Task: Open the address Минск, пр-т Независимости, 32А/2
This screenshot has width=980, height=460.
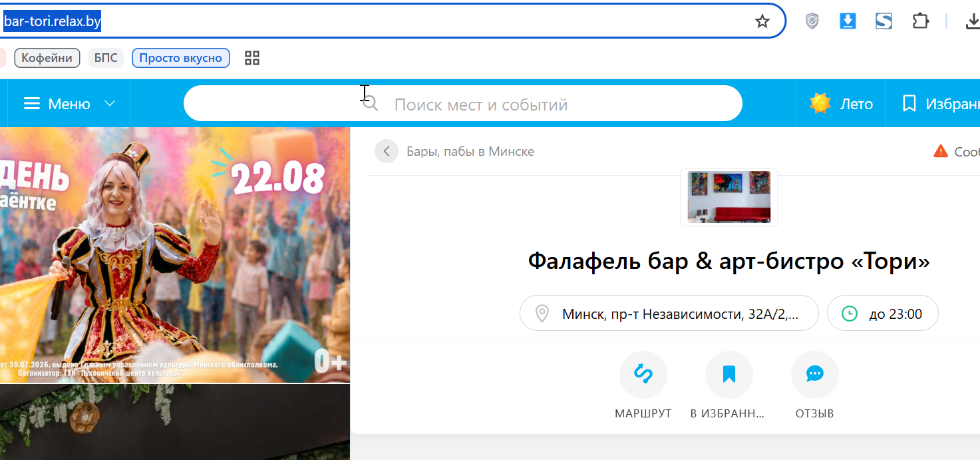Action: [669, 314]
